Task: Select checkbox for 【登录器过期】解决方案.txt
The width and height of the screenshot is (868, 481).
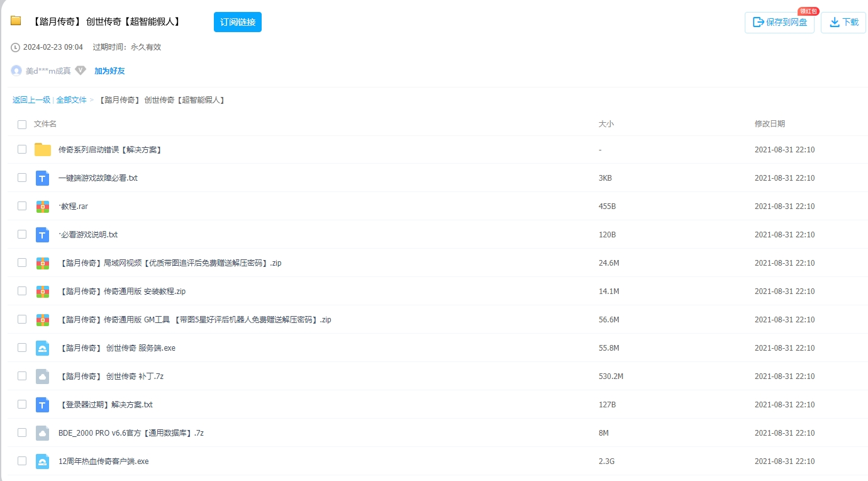Action: 22,404
